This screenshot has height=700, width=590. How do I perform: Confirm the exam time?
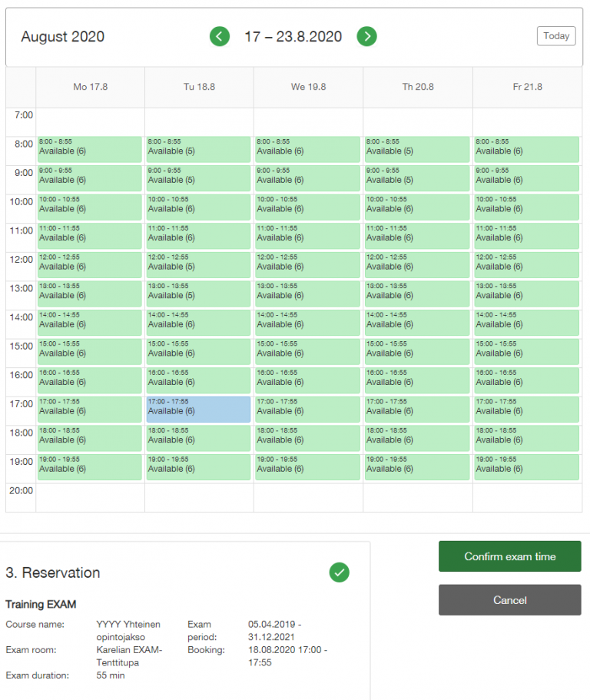point(509,556)
